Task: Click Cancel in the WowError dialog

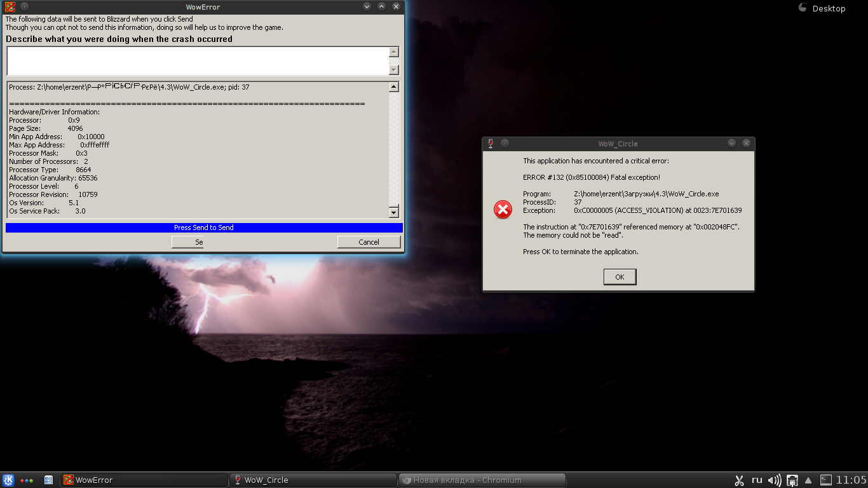Action: (369, 242)
